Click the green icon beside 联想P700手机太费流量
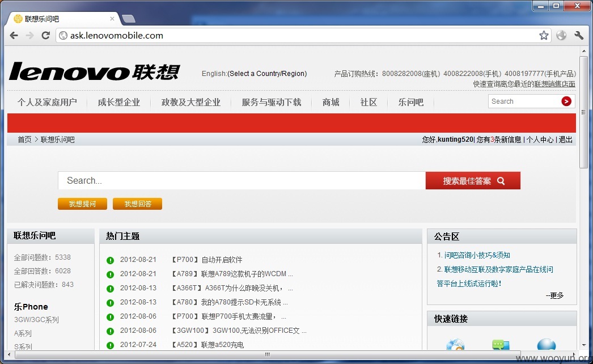Viewport: 593px width, 364px height. tap(110, 317)
